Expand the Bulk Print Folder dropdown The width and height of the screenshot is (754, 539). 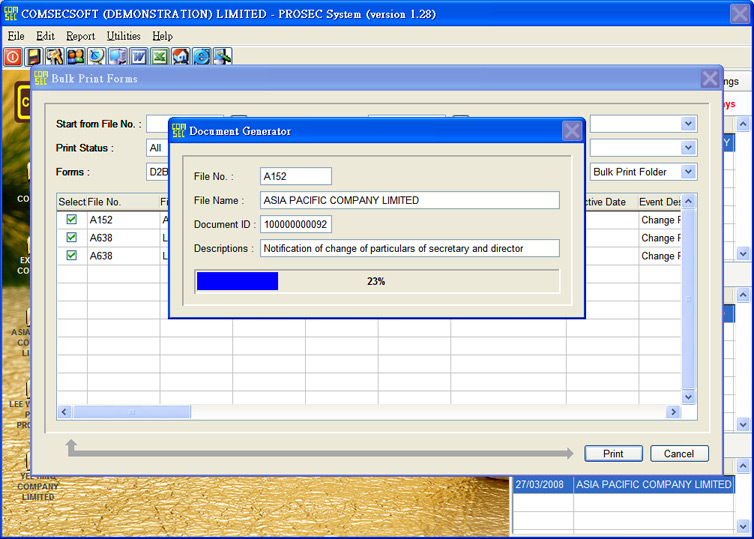[x=688, y=172]
